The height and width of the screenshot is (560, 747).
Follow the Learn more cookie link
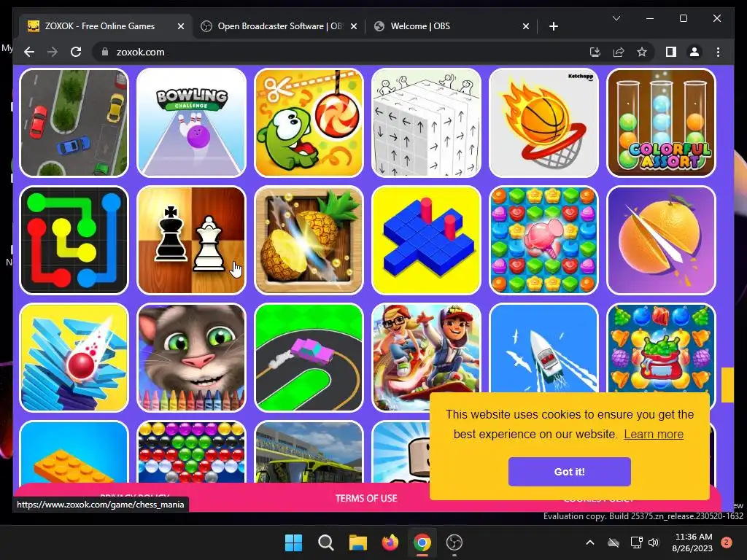pyautogui.click(x=654, y=435)
